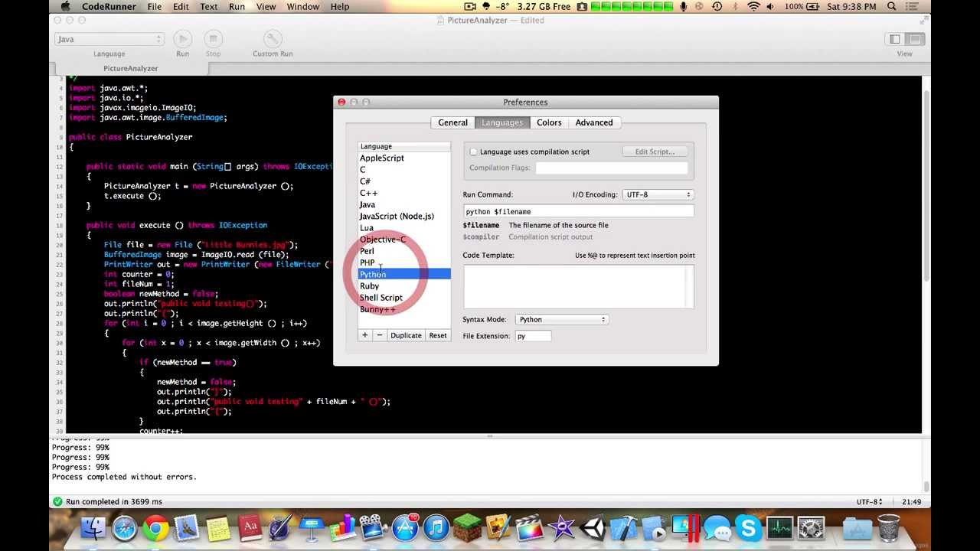Screen dimensions: 980x551
Task: Show the sidebar with left View button
Action: (895, 39)
